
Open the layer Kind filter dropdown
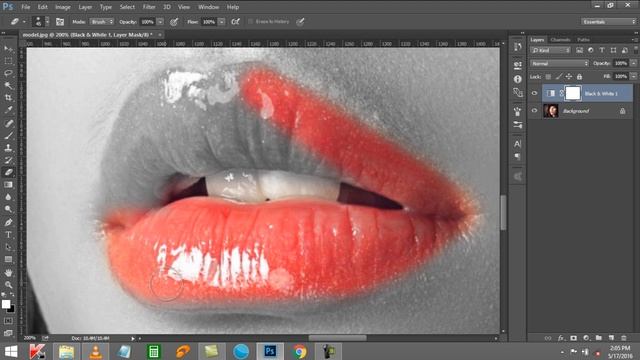pos(550,50)
